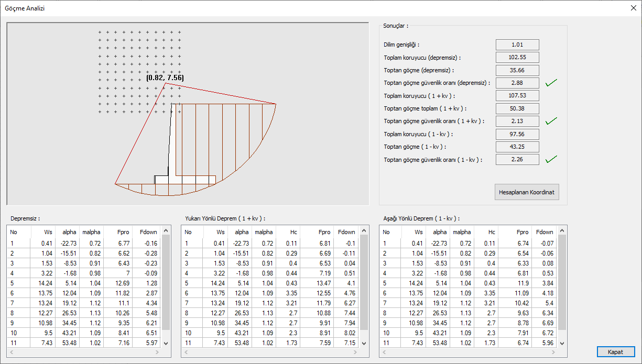The height and width of the screenshot is (364, 642).
Task: Select the Dilim genişliği value field
Action: tap(517, 45)
